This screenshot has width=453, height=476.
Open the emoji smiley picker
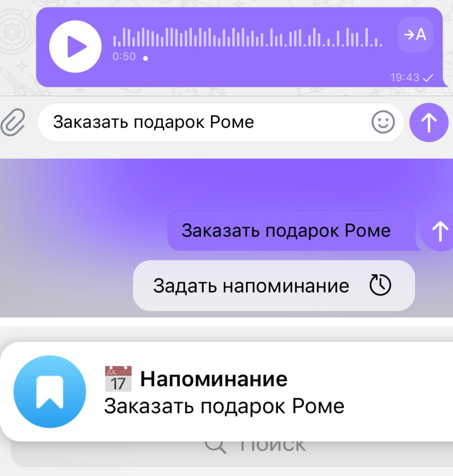383,122
